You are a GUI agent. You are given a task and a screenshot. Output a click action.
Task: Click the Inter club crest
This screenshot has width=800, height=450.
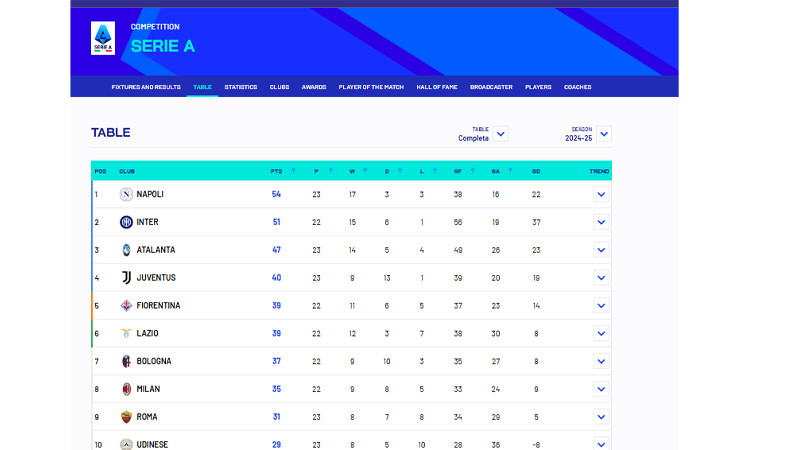[x=126, y=222]
